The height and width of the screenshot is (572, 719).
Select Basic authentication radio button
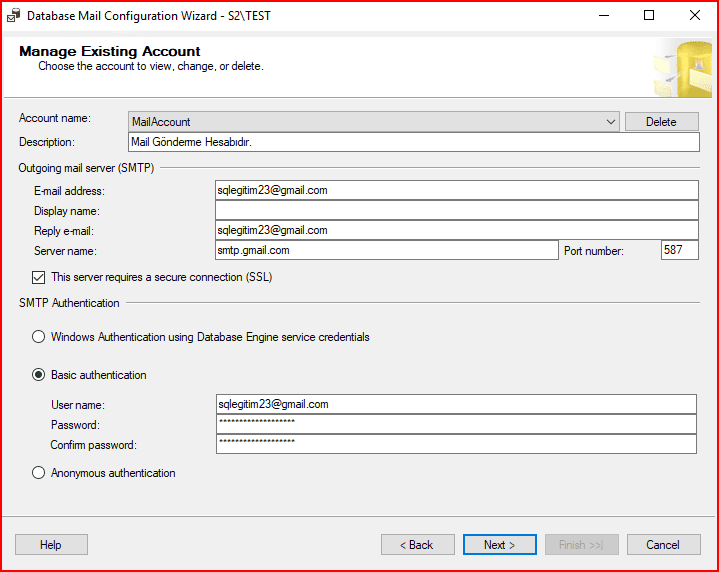[39, 375]
